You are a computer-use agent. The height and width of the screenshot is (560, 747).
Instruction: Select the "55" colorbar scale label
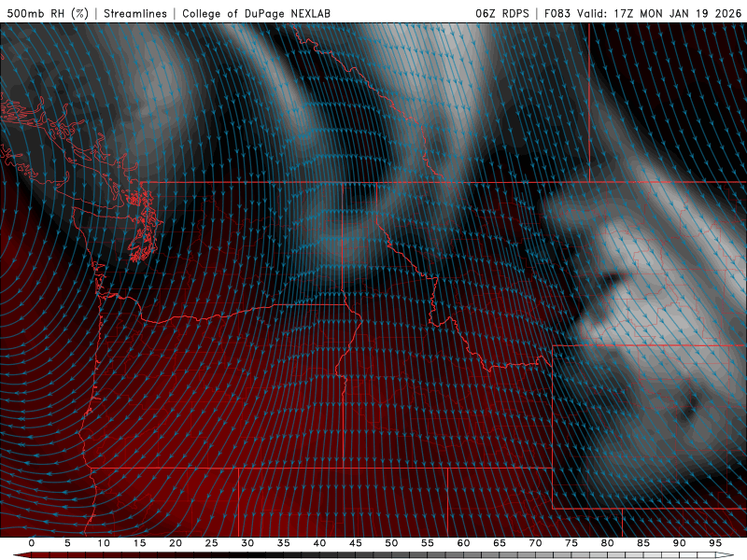click(x=428, y=543)
